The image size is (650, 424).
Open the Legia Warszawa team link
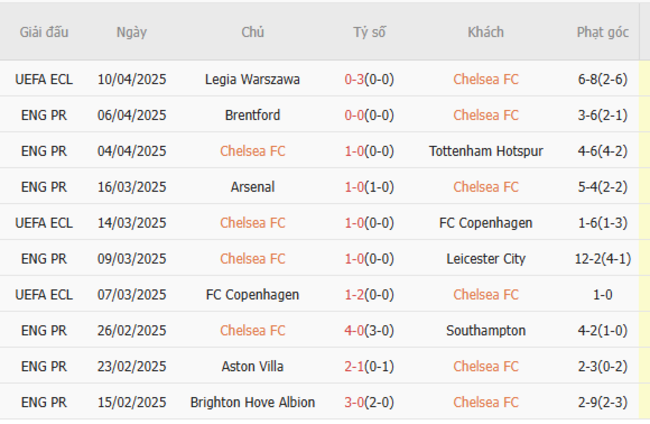tap(252, 79)
